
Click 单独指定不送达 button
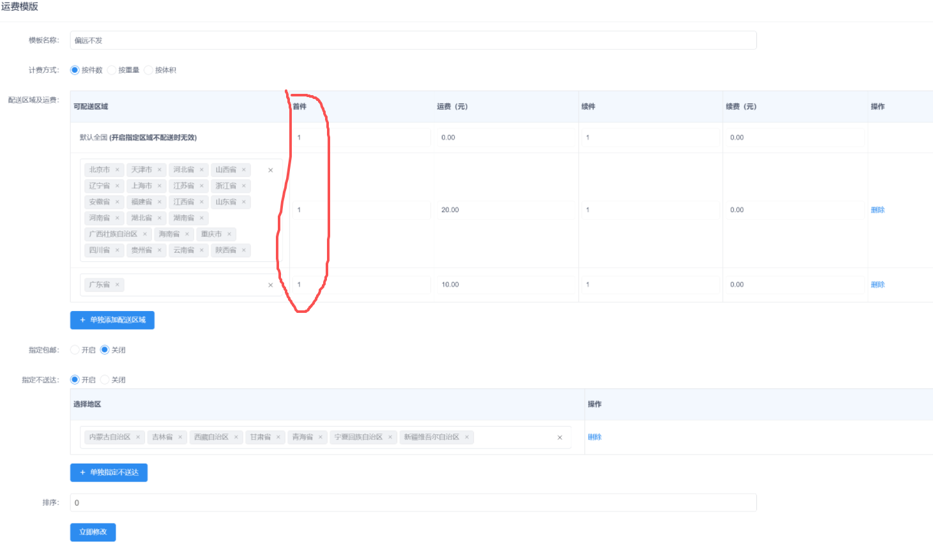click(109, 473)
